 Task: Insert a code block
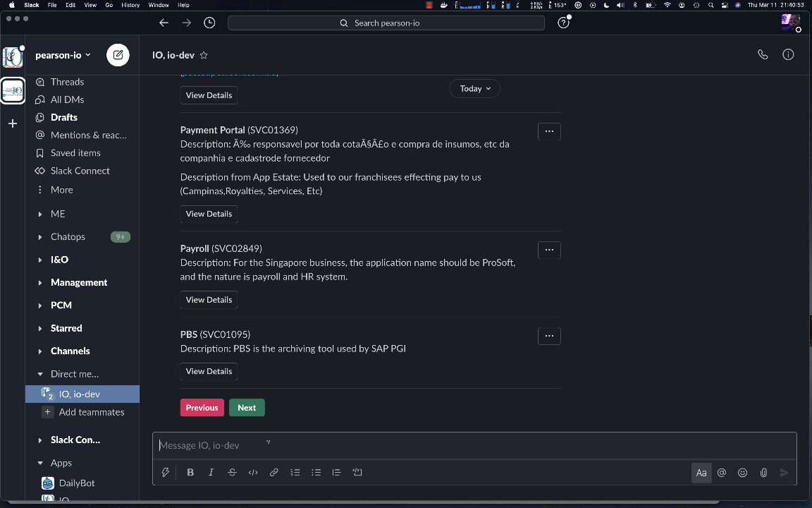[357, 472]
